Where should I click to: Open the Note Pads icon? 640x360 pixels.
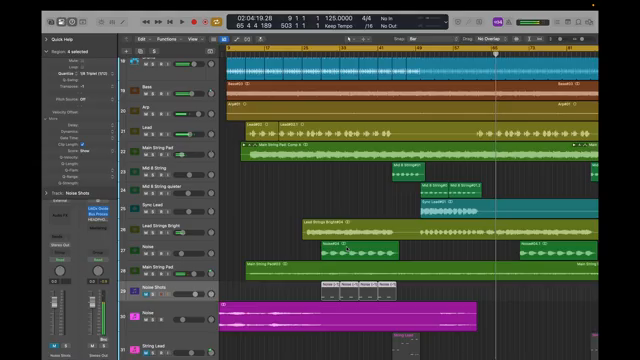click(x=568, y=22)
